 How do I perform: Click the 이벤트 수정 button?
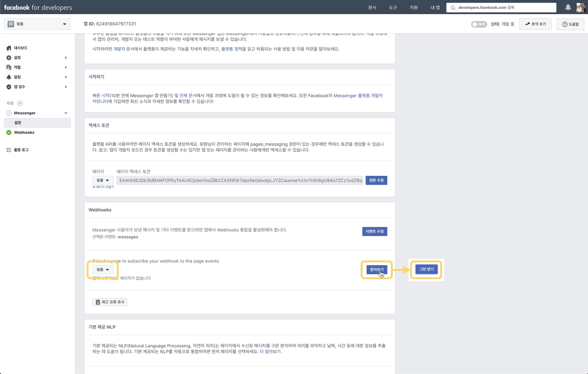coord(375,231)
